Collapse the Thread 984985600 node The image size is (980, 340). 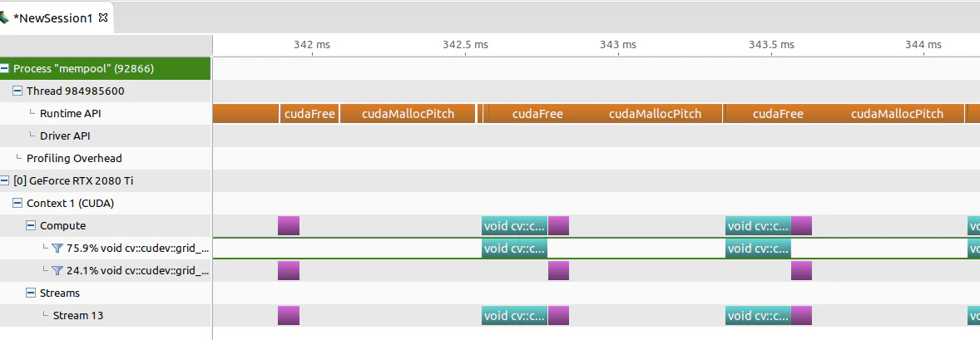18,91
